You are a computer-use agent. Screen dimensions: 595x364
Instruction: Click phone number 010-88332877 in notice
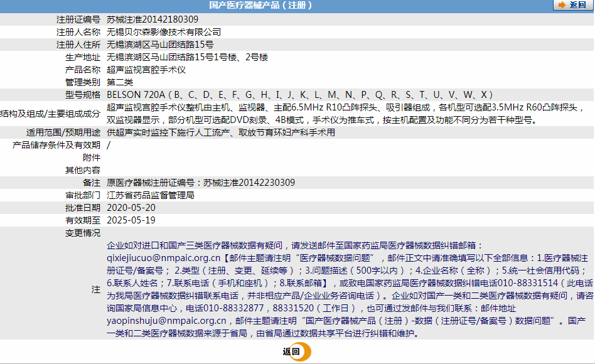tap(233, 308)
